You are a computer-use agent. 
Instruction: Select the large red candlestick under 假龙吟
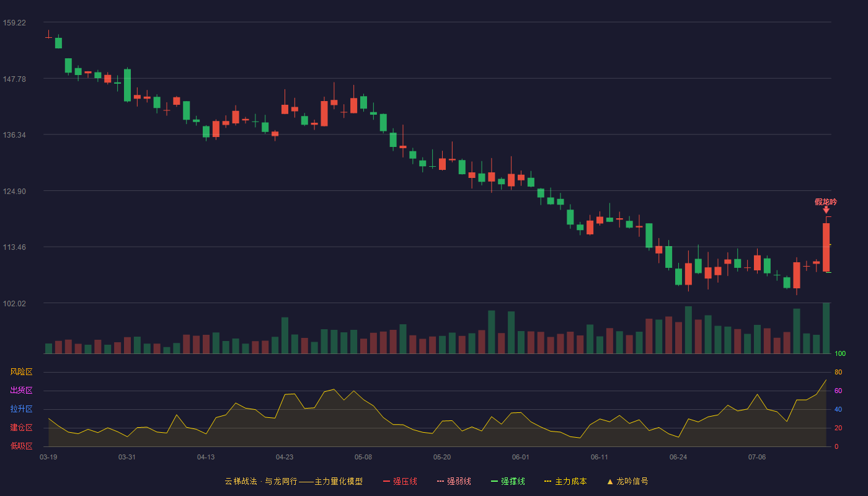(826, 247)
